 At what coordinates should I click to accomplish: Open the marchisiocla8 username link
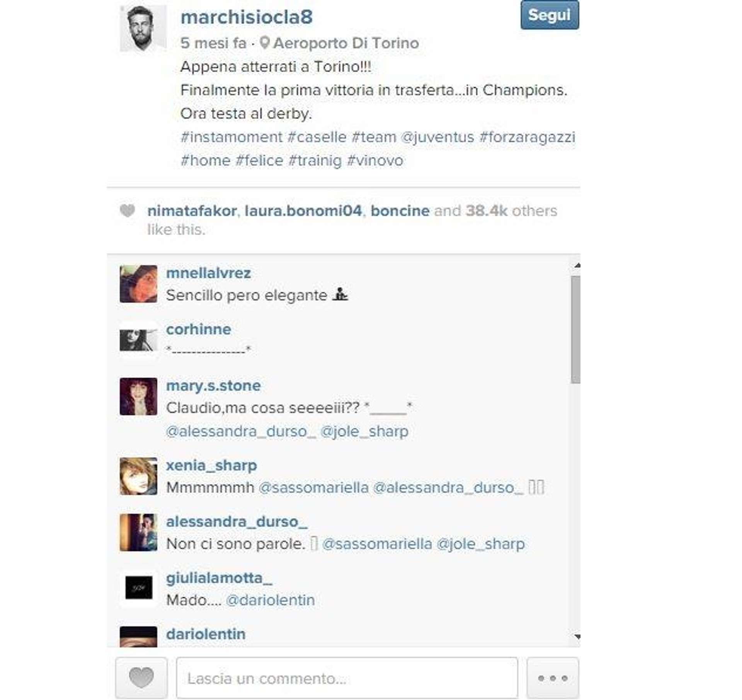(247, 17)
